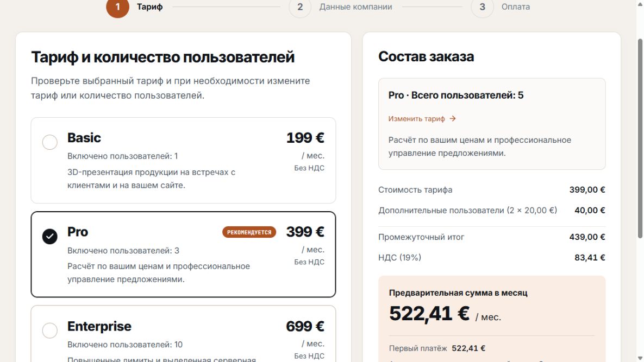
Task: Click the Enterprise plan title
Action: pos(99,326)
